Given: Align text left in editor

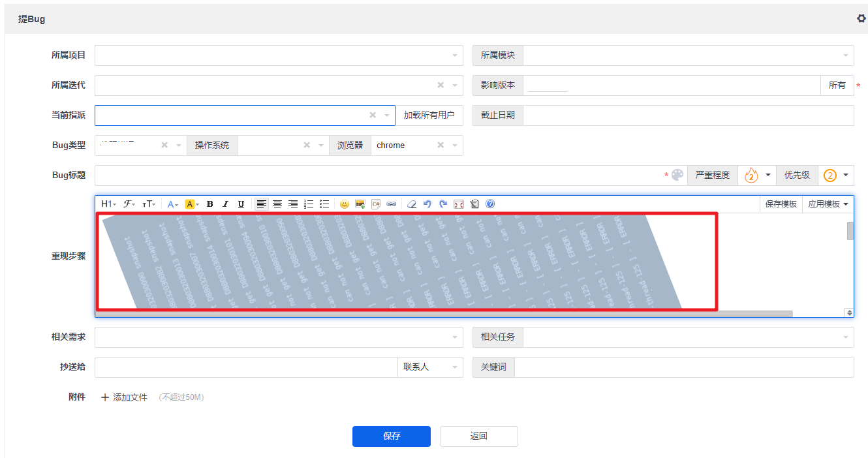Looking at the screenshot, I should pos(261,204).
